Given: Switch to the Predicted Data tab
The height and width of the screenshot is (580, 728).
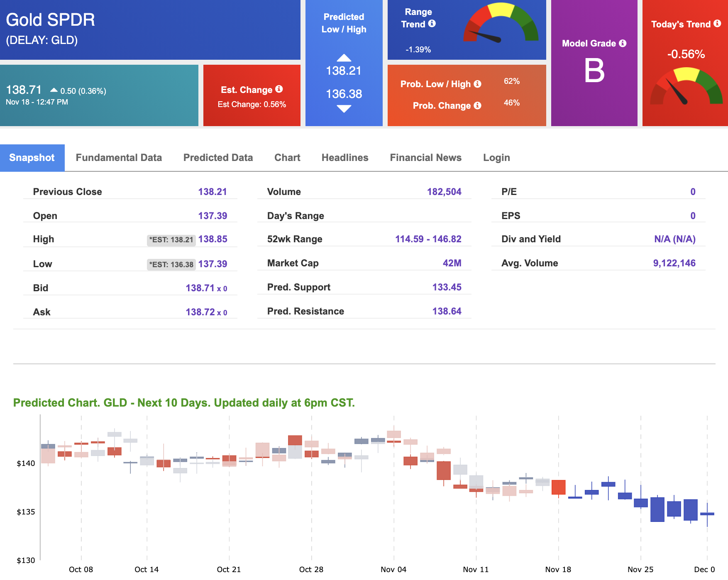Looking at the screenshot, I should pos(218,158).
